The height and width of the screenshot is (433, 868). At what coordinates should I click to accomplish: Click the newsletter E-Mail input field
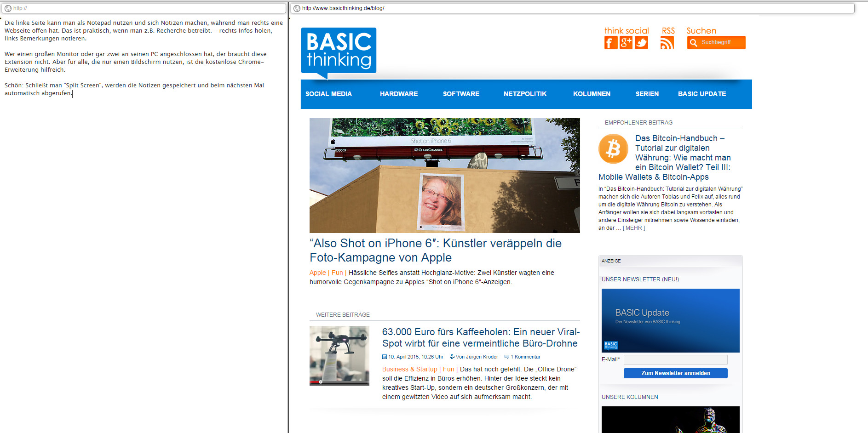(x=675, y=359)
